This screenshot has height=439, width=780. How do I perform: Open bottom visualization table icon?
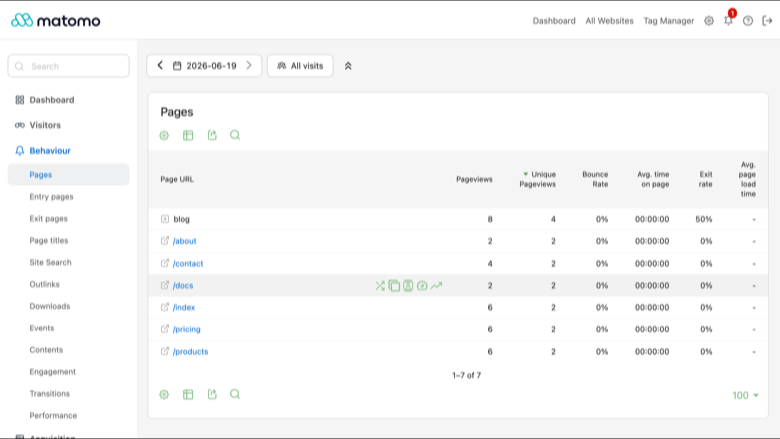point(188,394)
